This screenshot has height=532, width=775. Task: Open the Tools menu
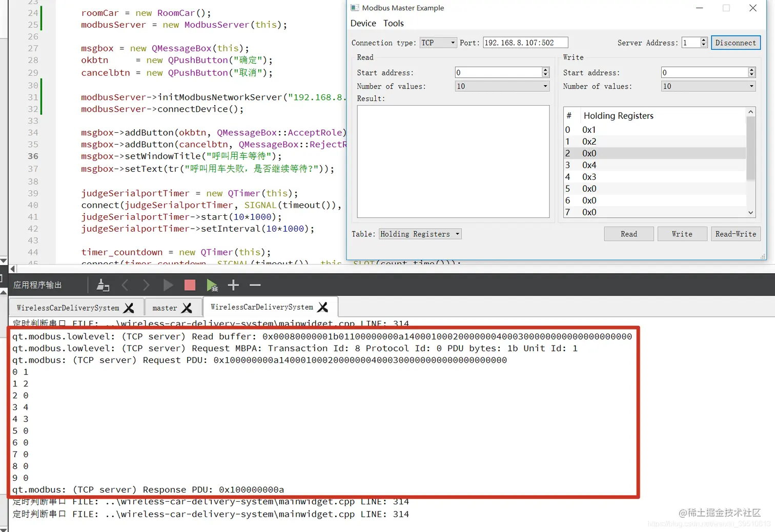[x=394, y=24]
